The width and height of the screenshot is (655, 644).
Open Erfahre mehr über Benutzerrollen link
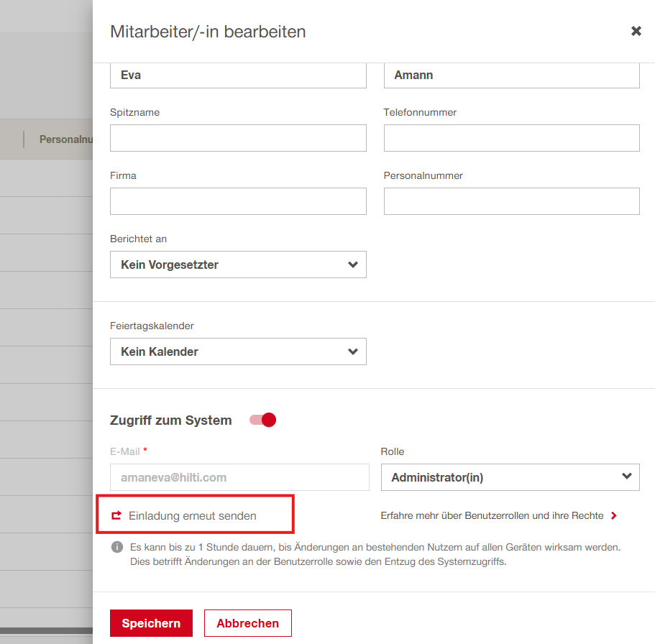491,515
